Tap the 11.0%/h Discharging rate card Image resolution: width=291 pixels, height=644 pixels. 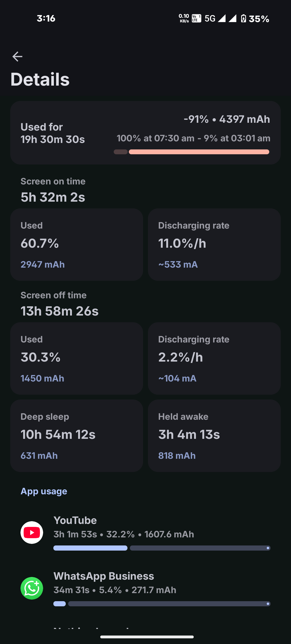point(214,244)
